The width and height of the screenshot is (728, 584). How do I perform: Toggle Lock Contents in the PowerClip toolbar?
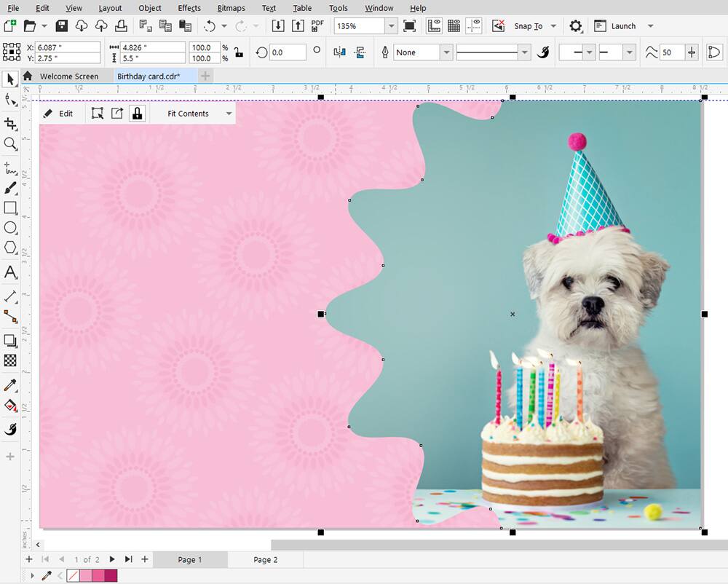[x=138, y=113]
